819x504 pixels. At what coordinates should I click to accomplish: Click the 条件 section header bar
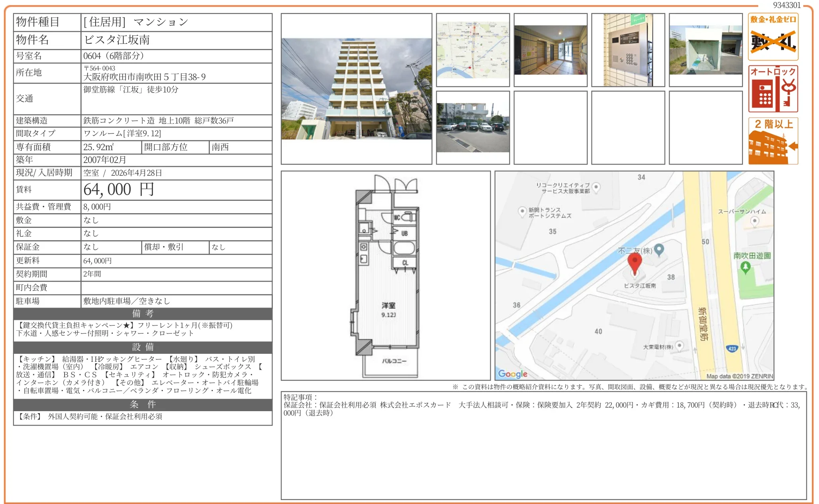click(143, 404)
